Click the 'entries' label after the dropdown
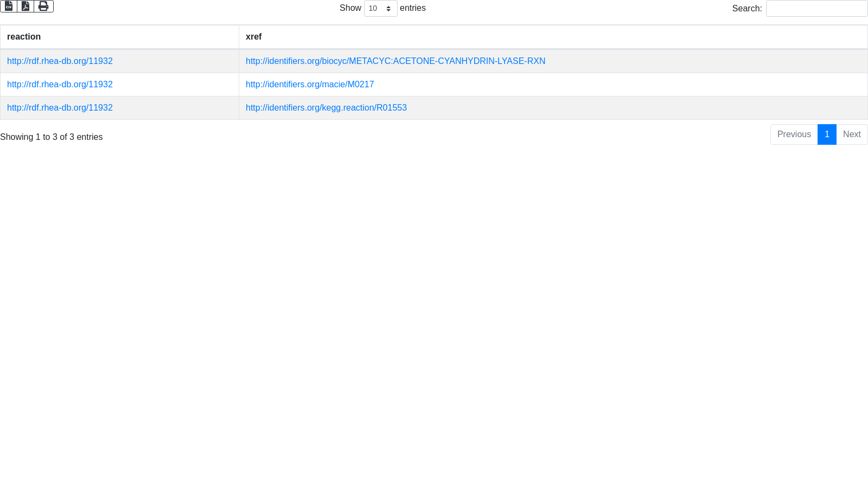 pos(412,8)
